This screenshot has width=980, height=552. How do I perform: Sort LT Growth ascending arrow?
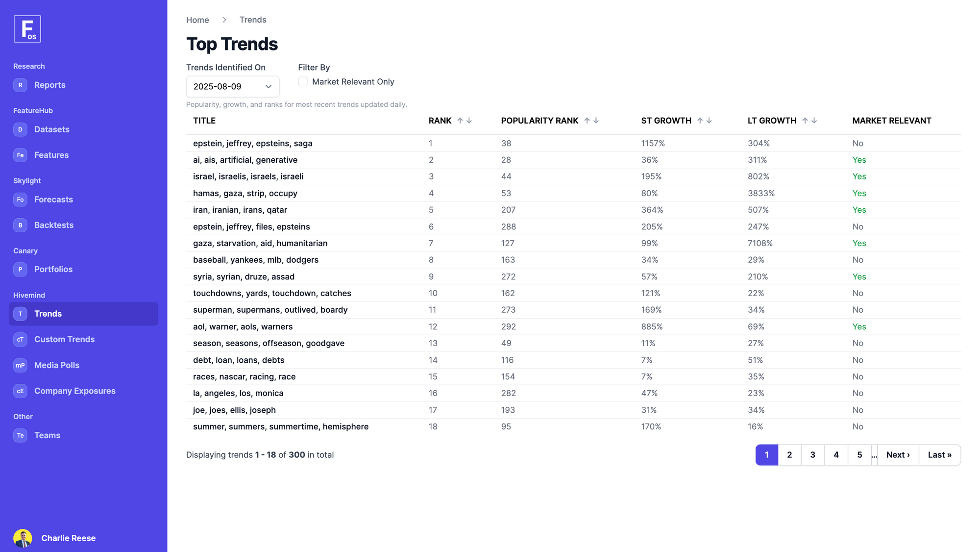coord(805,121)
